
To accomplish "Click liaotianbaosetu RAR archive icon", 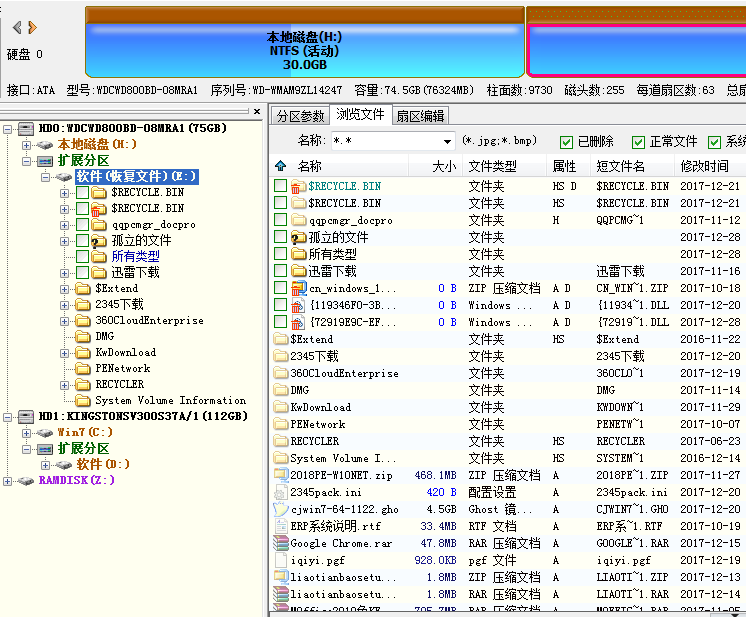I will pos(281,595).
